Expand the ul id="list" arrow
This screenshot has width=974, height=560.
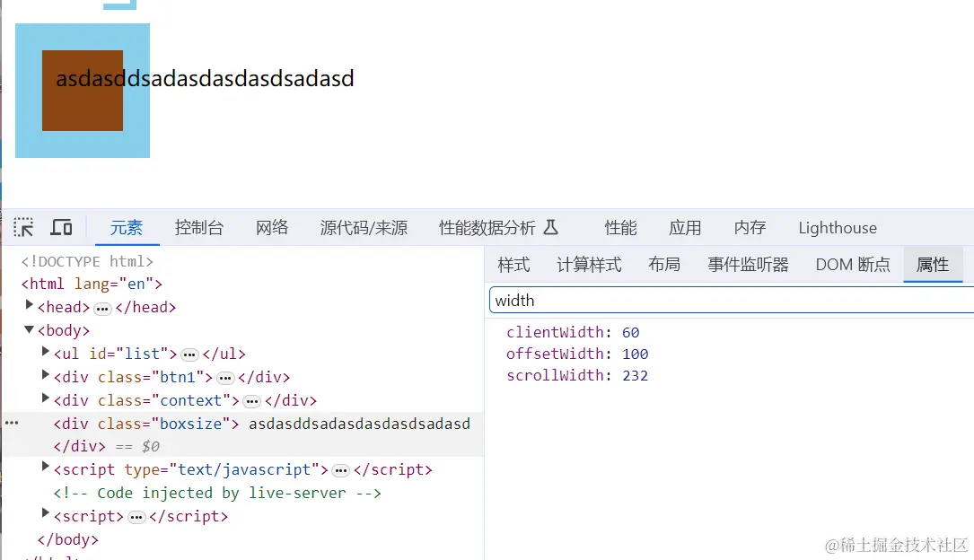click(x=45, y=352)
